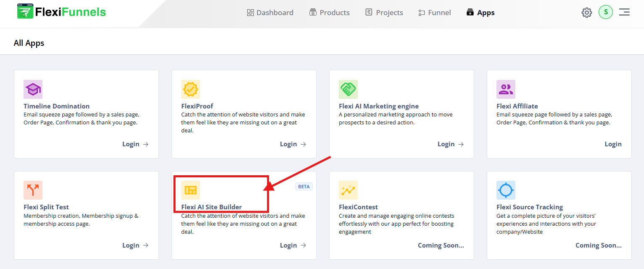Select the Apps menu
Viewport: 644px width, 269px height.
(480, 13)
